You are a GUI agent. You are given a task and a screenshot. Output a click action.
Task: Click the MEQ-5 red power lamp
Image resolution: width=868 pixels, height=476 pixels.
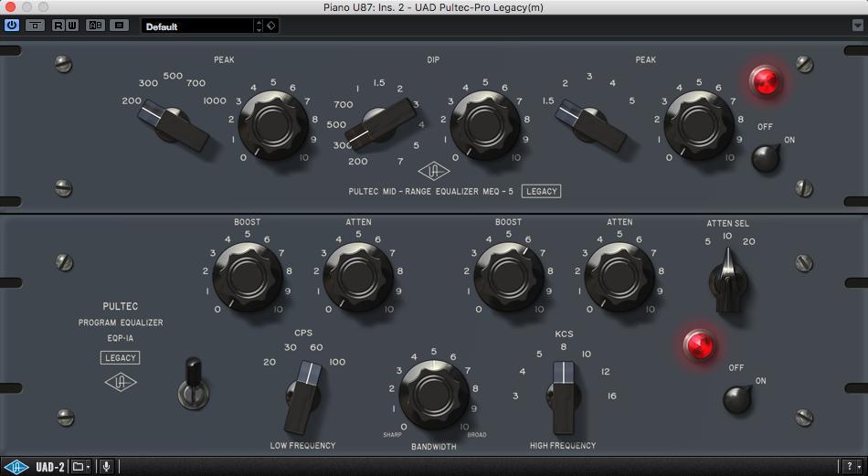tap(767, 81)
